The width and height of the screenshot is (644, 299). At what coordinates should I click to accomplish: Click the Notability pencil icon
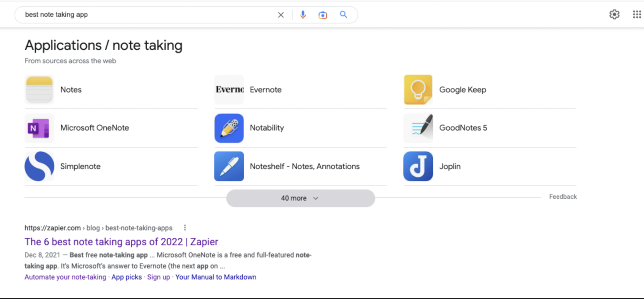pyautogui.click(x=229, y=128)
